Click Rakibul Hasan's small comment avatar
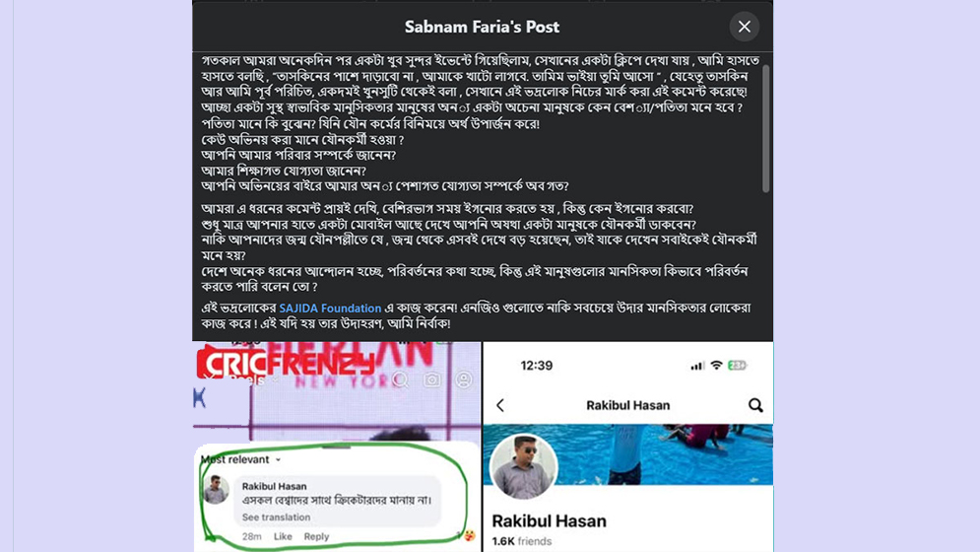 (216, 490)
